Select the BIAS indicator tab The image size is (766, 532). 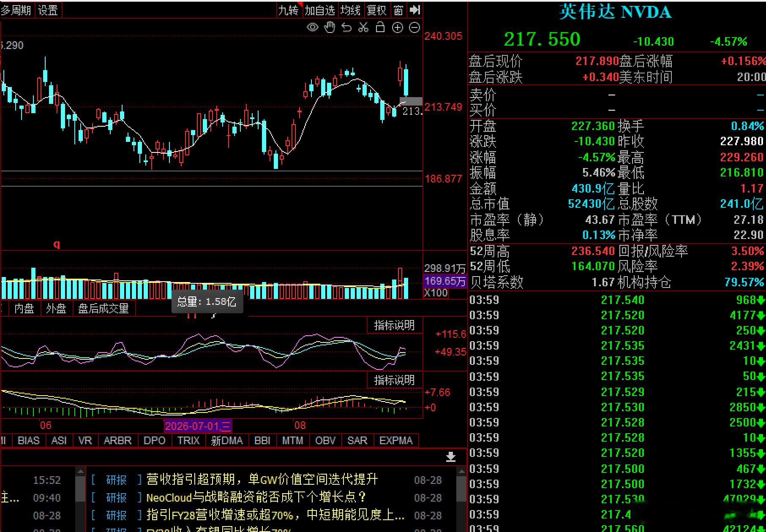point(29,440)
